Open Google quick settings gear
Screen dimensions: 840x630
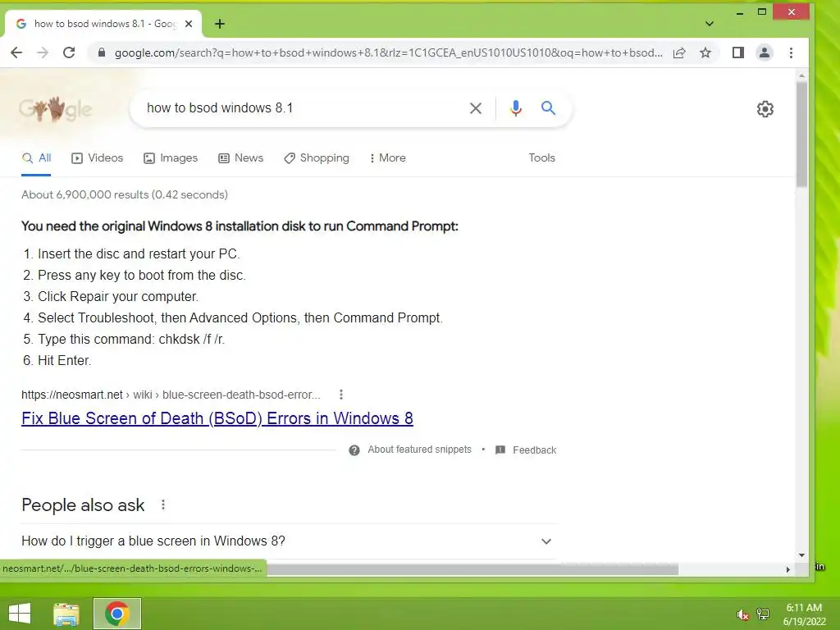coord(765,109)
